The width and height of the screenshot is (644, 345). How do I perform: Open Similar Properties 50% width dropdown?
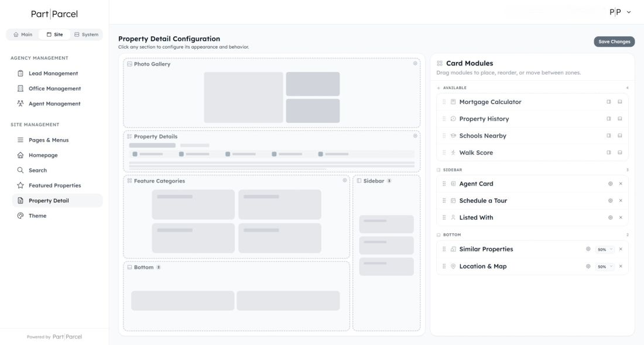[604, 249]
